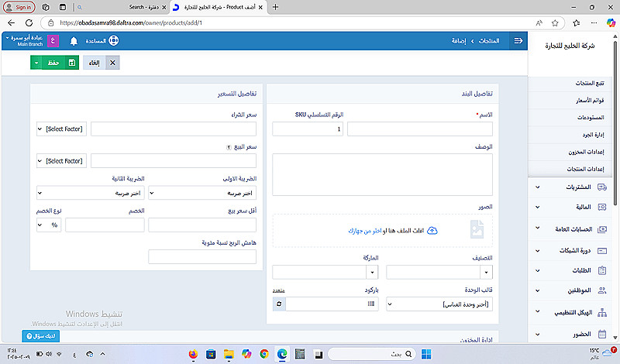
Task: Expand the المالية sidebar section chevron
Action: click(537, 207)
